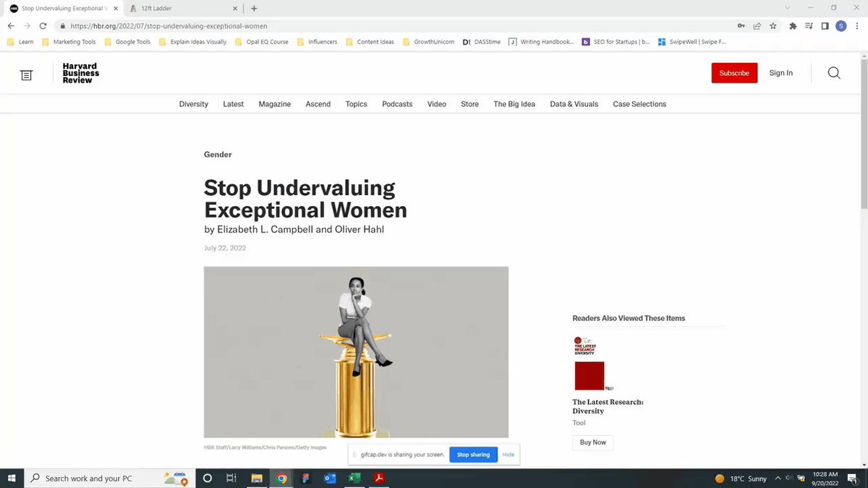Go back with the browser back arrow

[x=11, y=26]
